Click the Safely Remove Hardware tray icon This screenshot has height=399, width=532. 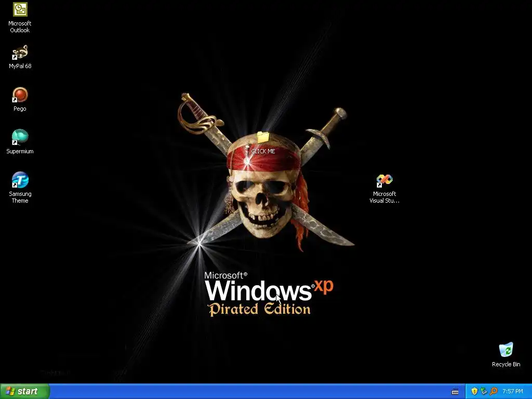484,391
